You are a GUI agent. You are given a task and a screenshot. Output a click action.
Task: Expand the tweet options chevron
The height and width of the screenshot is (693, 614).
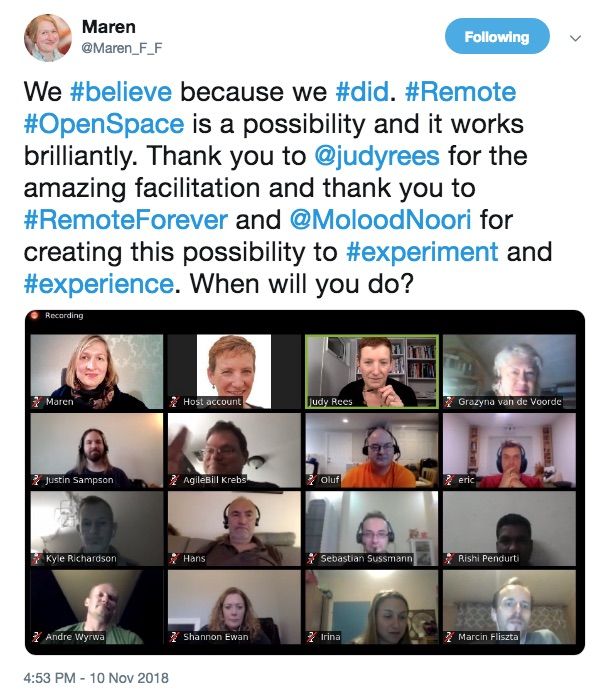pyautogui.click(x=575, y=38)
